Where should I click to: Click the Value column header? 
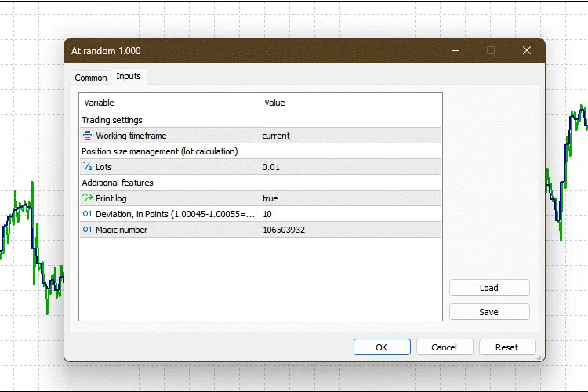pyautogui.click(x=350, y=103)
